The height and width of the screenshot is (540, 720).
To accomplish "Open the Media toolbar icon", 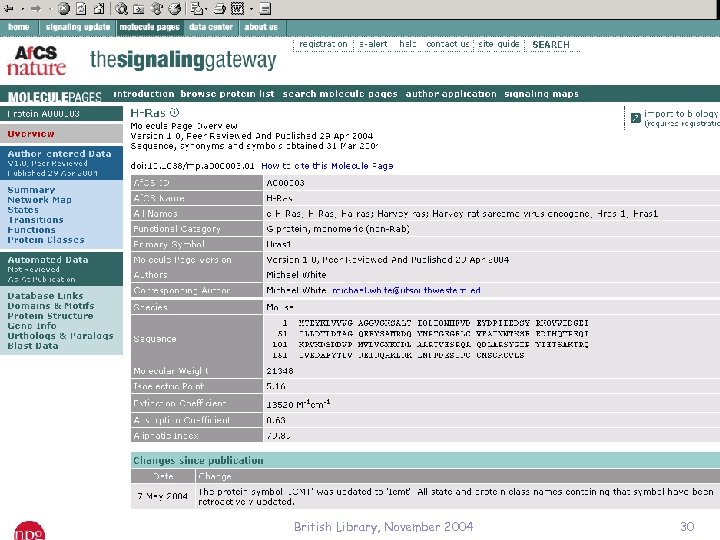I will (x=157, y=8).
